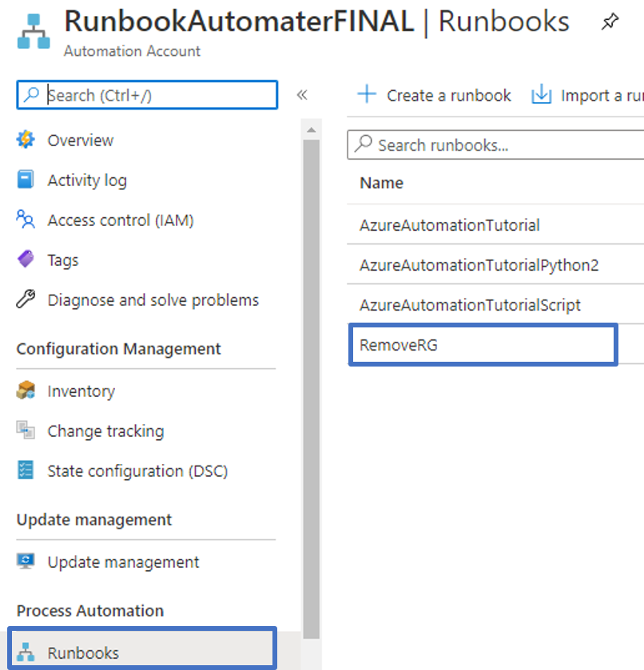Open the Overview menu item
This screenshot has width=644, height=670.
point(81,141)
